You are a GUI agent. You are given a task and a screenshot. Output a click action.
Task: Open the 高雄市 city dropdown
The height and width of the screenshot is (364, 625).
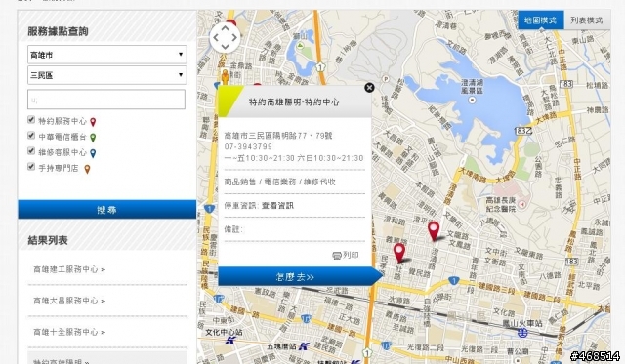pyautogui.click(x=106, y=55)
